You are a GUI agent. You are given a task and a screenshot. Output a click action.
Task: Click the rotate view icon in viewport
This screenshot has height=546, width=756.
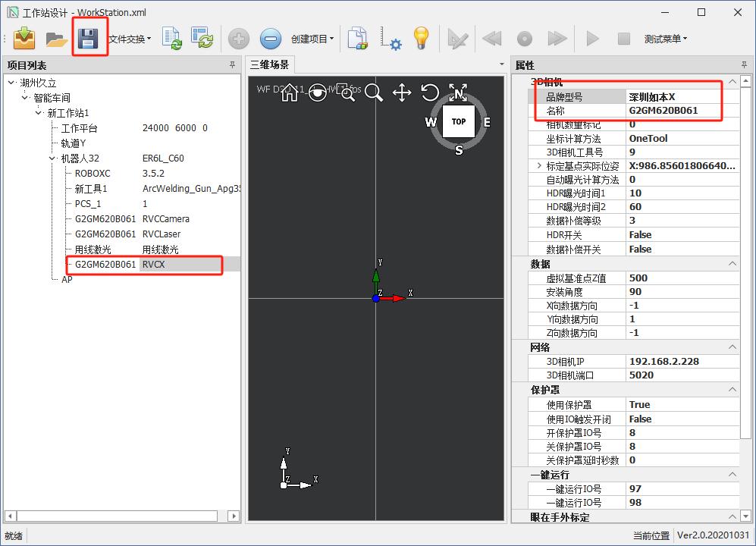pyautogui.click(x=430, y=93)
